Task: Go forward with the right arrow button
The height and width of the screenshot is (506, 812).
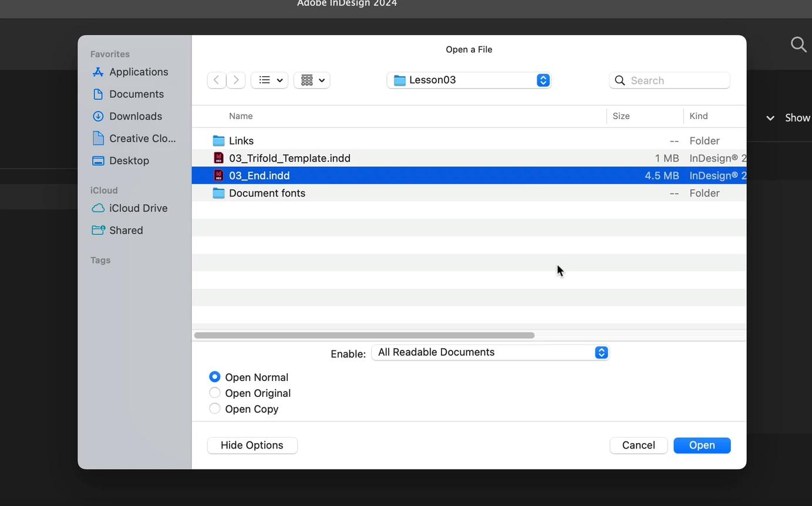Action: (x=236, y=80)
